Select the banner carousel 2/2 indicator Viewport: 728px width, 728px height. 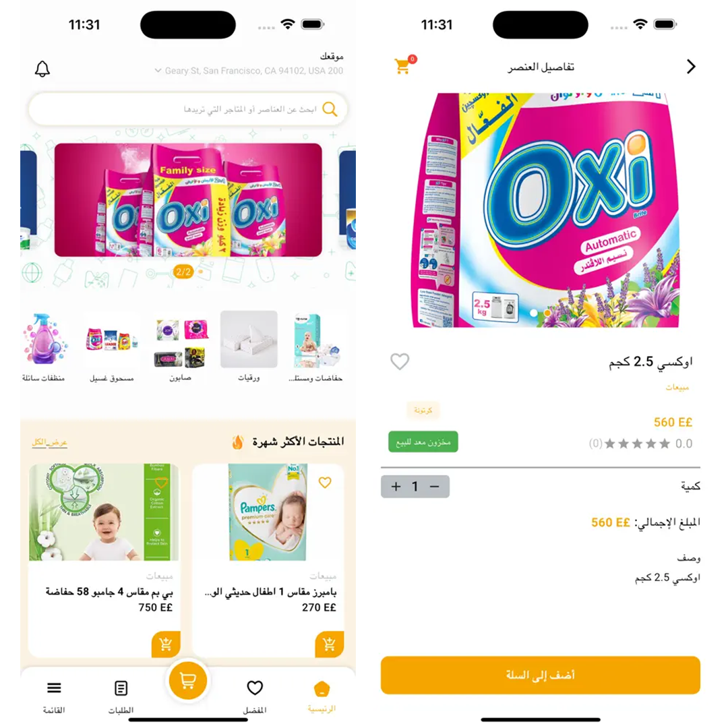[183, 272]
